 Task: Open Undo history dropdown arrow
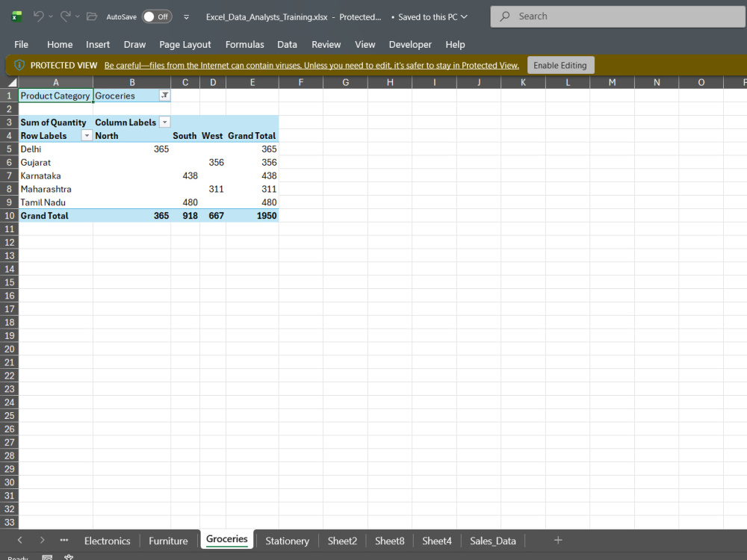point(51,16)
